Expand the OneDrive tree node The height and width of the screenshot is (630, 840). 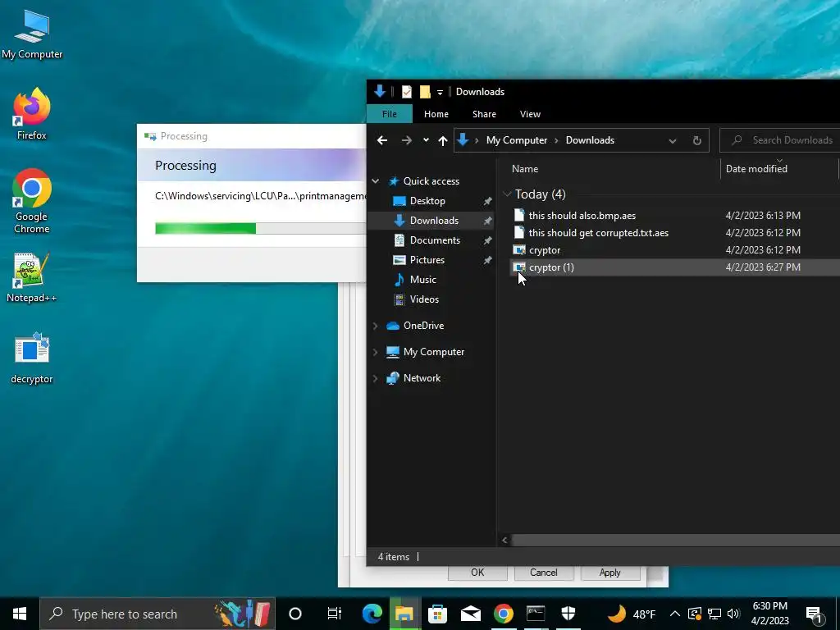376,326
